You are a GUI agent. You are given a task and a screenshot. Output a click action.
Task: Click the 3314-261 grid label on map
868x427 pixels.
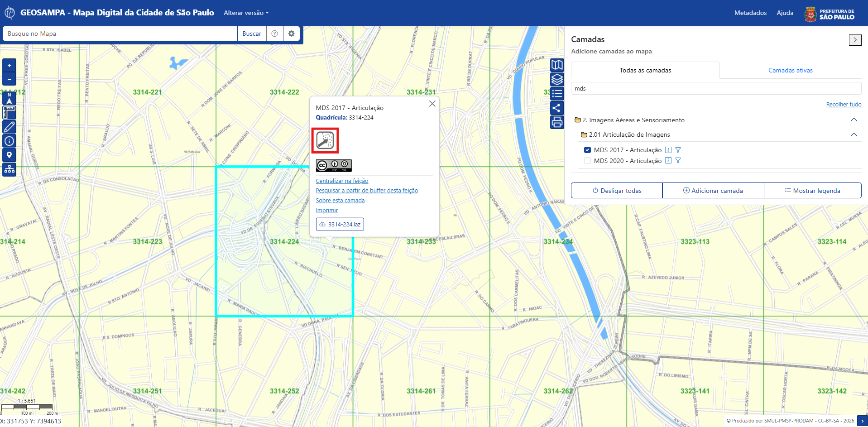[x=421, y=391]
